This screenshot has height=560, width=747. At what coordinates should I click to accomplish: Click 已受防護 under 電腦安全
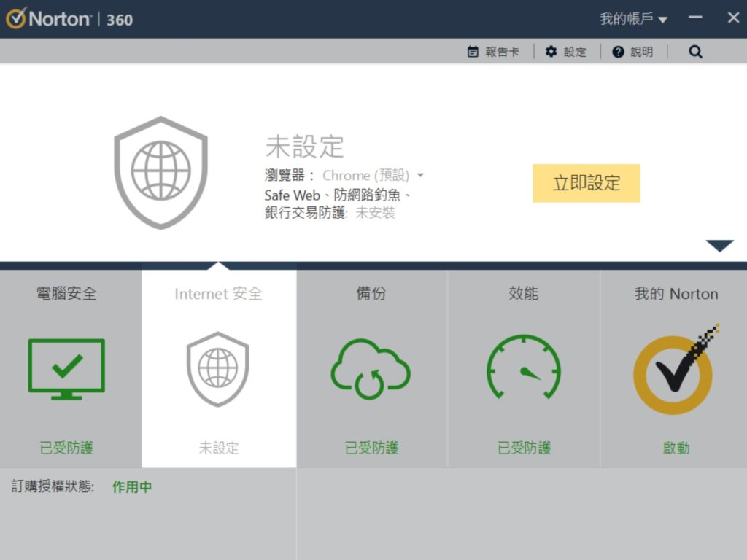point(66,448)
